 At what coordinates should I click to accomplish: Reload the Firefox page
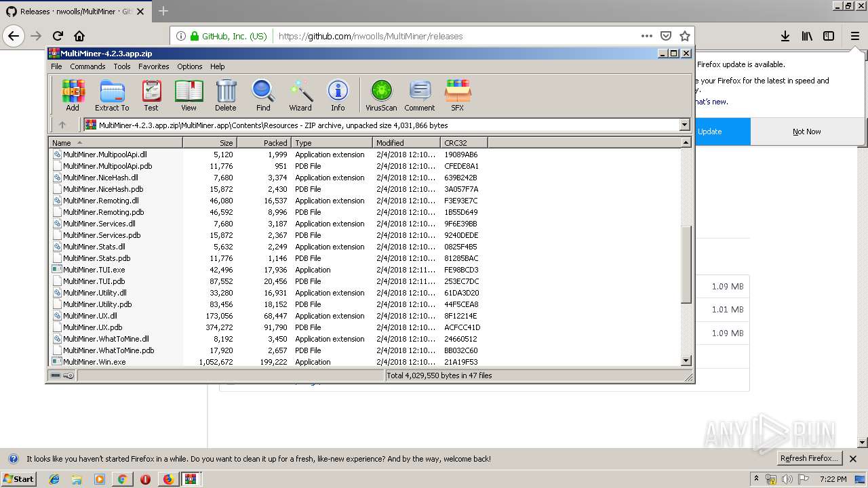point(58,36)
